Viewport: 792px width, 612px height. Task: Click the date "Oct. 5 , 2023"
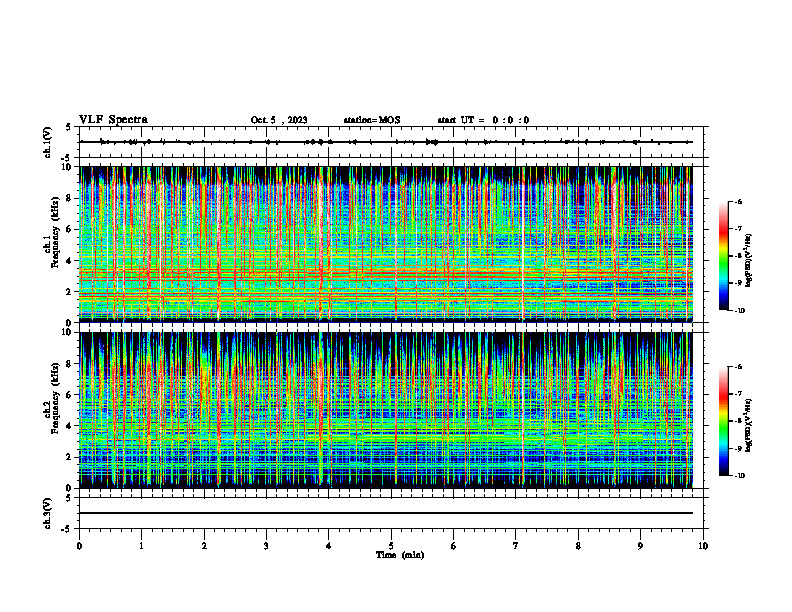click(279, 120)
